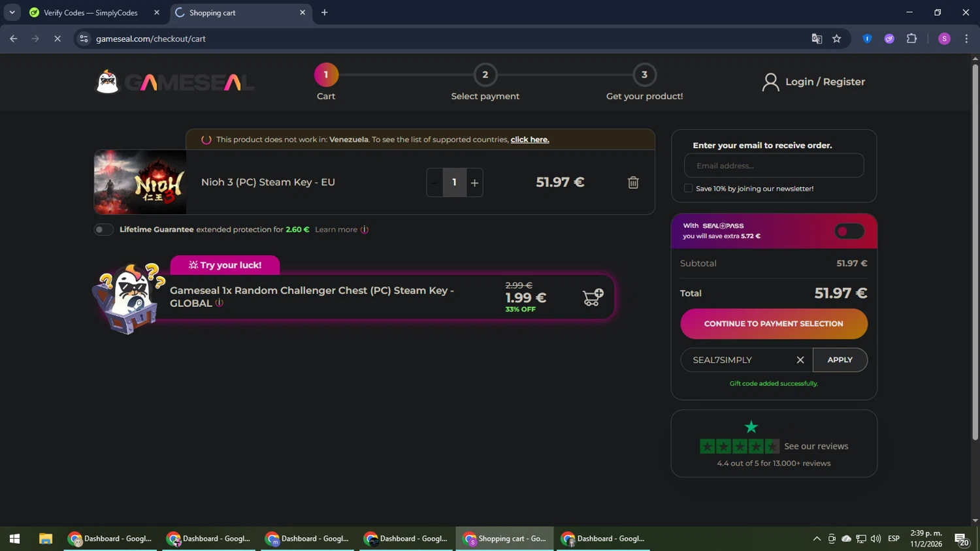Viewport: 980px width, 551px height.
Task: Close the Shopping cart tab
Action: tap(302, 12)
